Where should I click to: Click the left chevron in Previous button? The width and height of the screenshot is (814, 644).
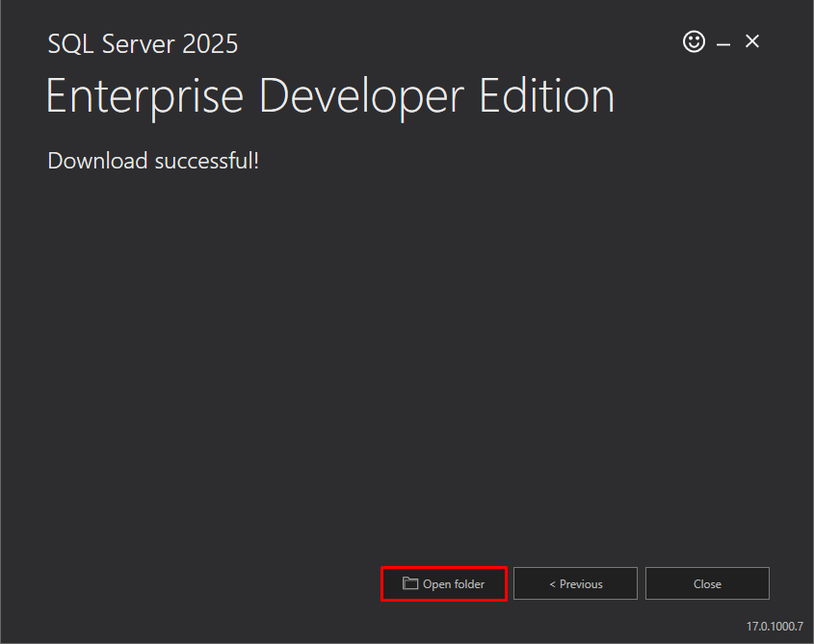pos(552,584)
